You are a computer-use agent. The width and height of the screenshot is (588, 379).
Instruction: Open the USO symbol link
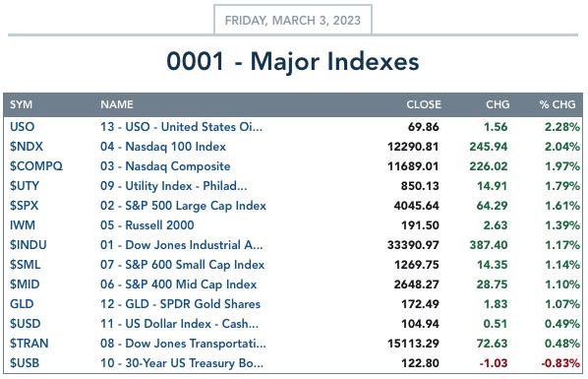(23, 127)
